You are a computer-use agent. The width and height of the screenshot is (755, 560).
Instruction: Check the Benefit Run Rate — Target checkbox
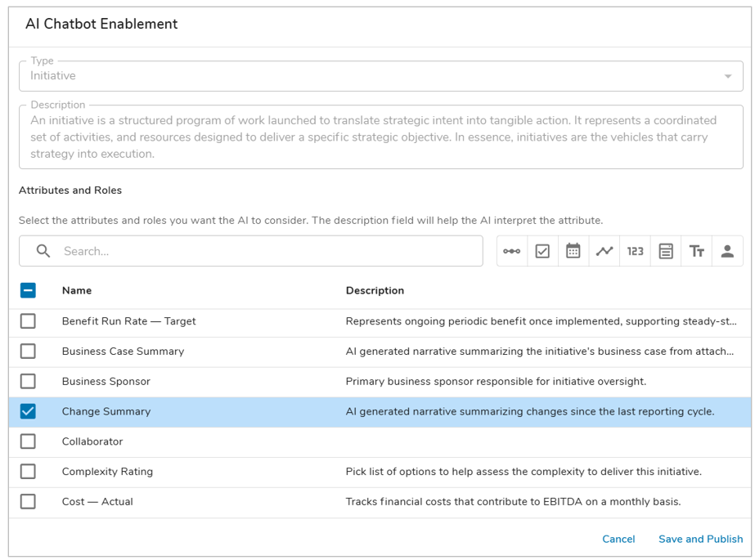[x=28, y=321]
